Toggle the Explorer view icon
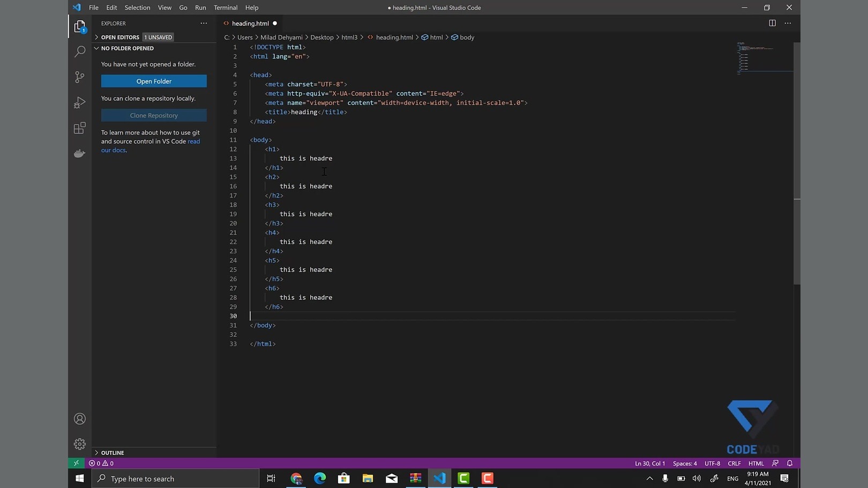This screenshot has height=488, width=868. 80,26
